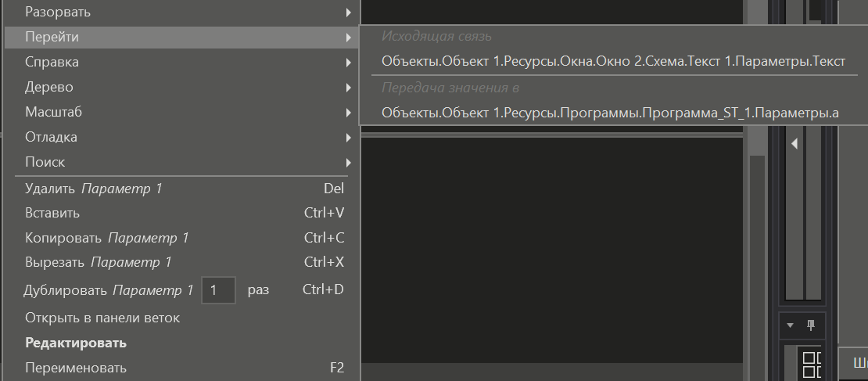Click the Справка submenu arrow
The image size is (868, 381).
348,63
